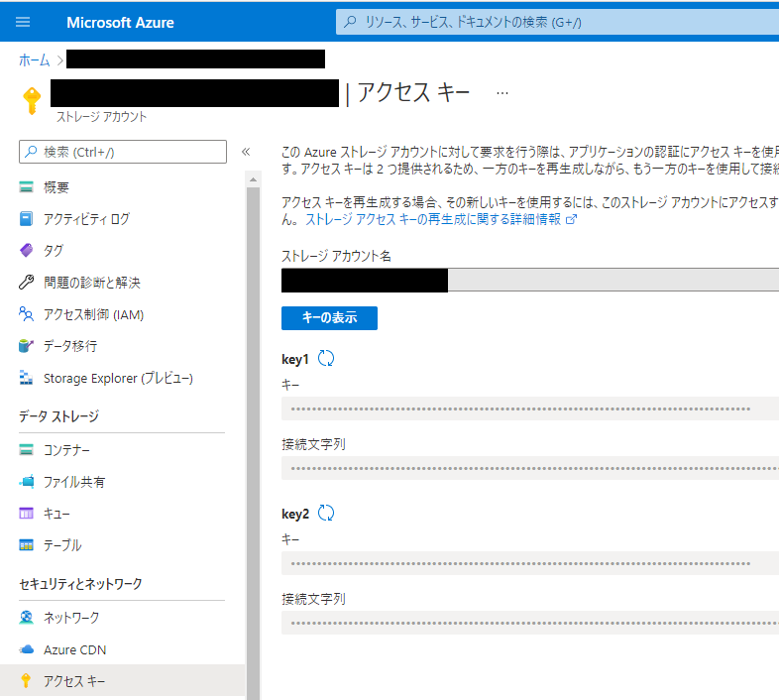Click the キーの表示 button

(329, 317)
